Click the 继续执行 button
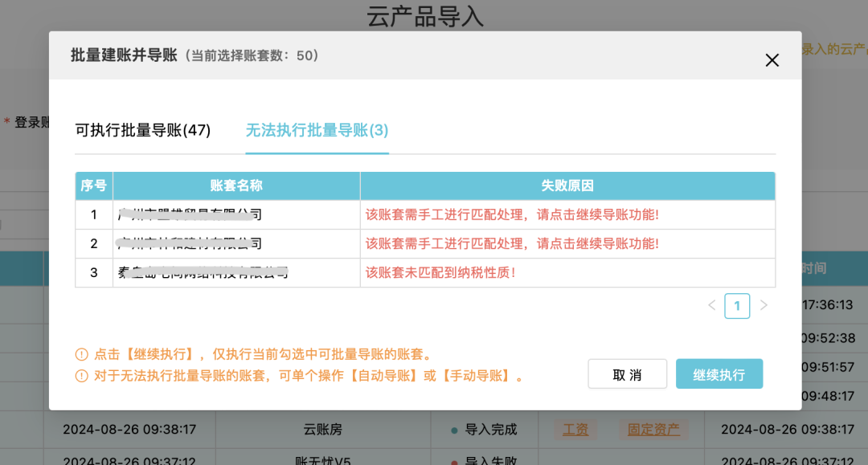This screenshot has height=465, width=868. pyautogui.click(x=719, y=373)
